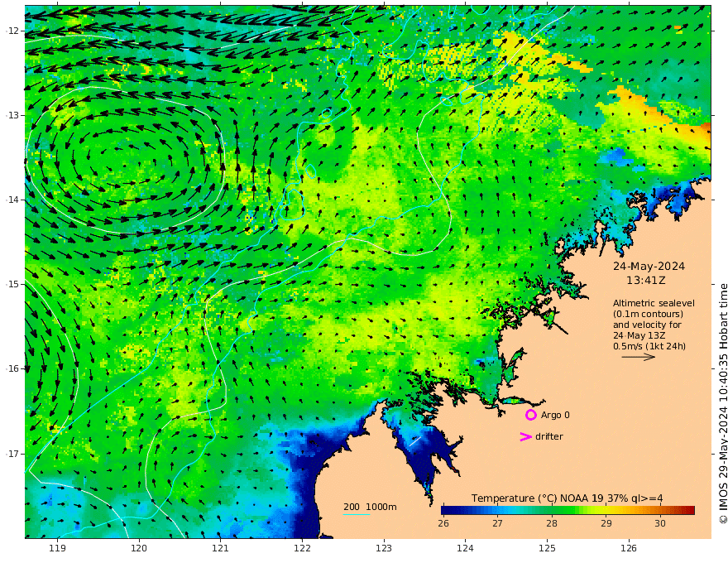Click the magenta drifter legend arrow marker
728x563 pixels.
[x=525, y=436]
